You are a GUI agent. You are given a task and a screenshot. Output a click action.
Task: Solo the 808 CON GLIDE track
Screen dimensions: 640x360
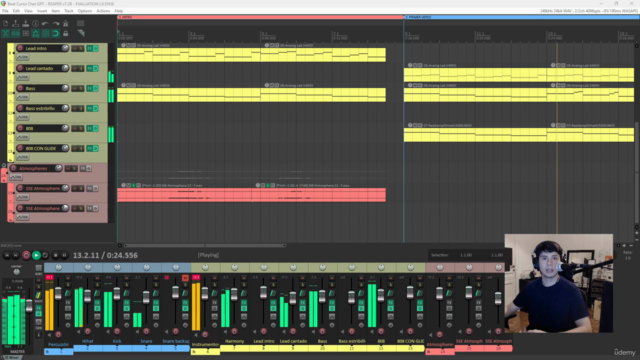point(81,149)
